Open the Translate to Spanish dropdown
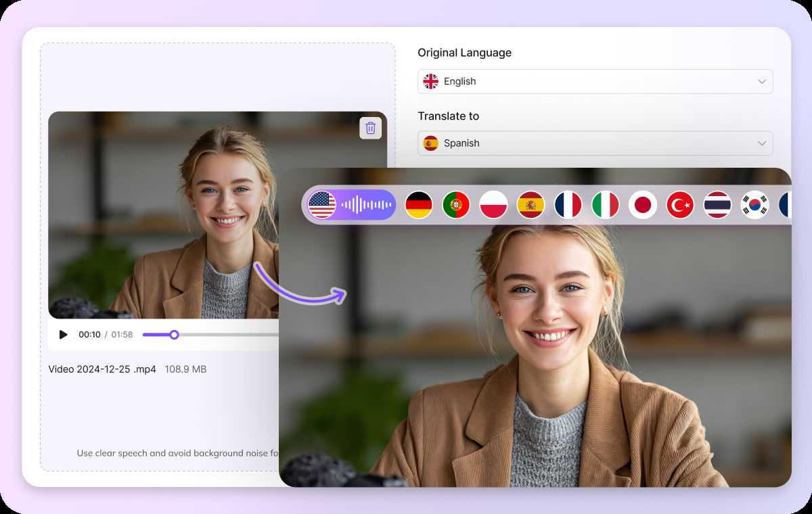This screenshot has width=812, height=514. pyautogui.click(x=595, y=143)
